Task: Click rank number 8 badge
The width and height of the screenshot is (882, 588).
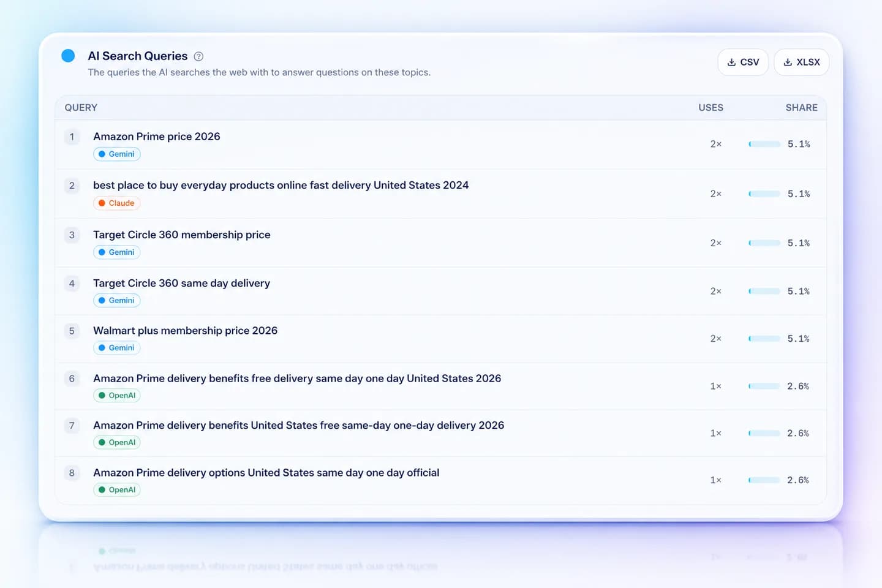Action: (x=72, y=473)
